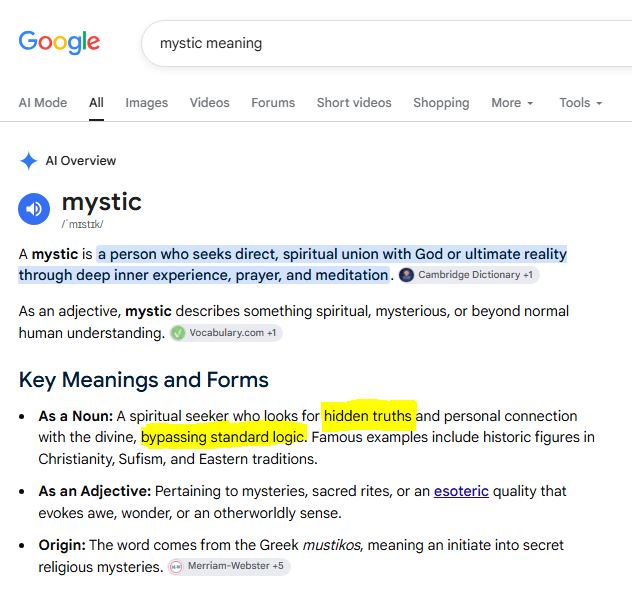Switch to the AI Mode tab
632x590 pixels.
tap(43, 103)
